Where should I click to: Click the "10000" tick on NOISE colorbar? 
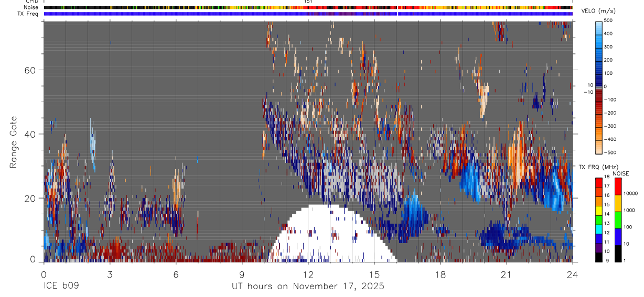[631, 193]
